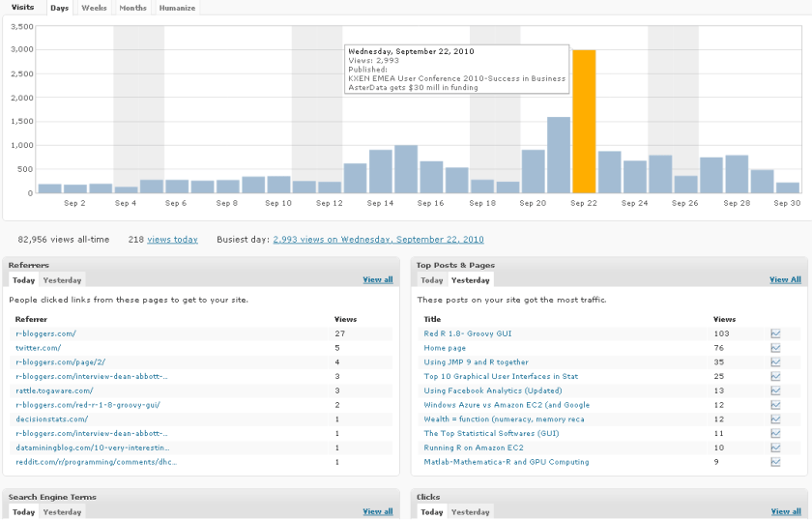
Task: Click stats icon for Windows Azure vs Amazon EC2
Action: (775, 405)
